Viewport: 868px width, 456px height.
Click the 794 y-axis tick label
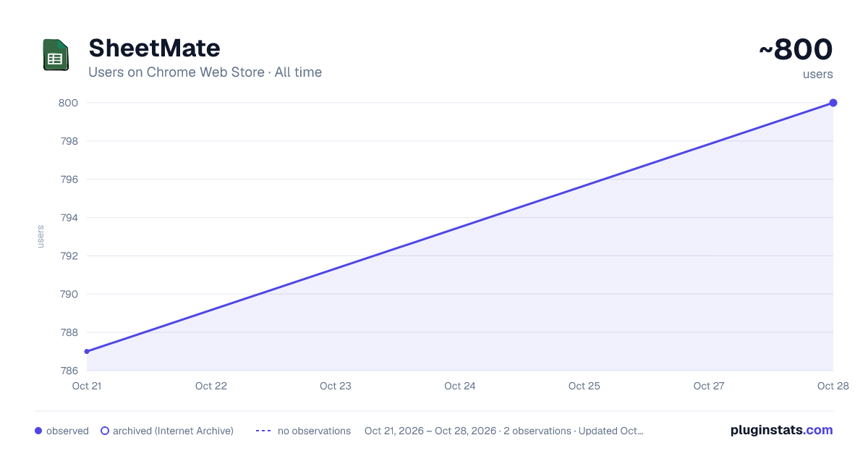coord(68,218)
